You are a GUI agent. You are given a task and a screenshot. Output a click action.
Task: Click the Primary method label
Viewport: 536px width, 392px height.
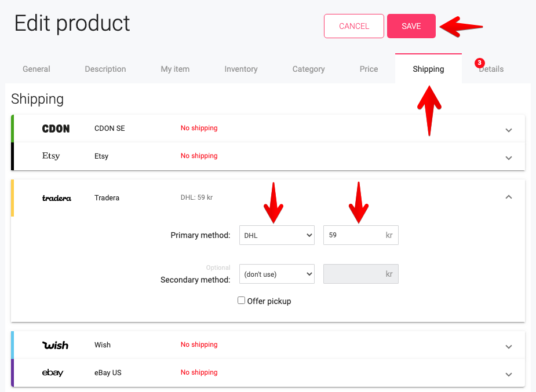tap(200, 235)
